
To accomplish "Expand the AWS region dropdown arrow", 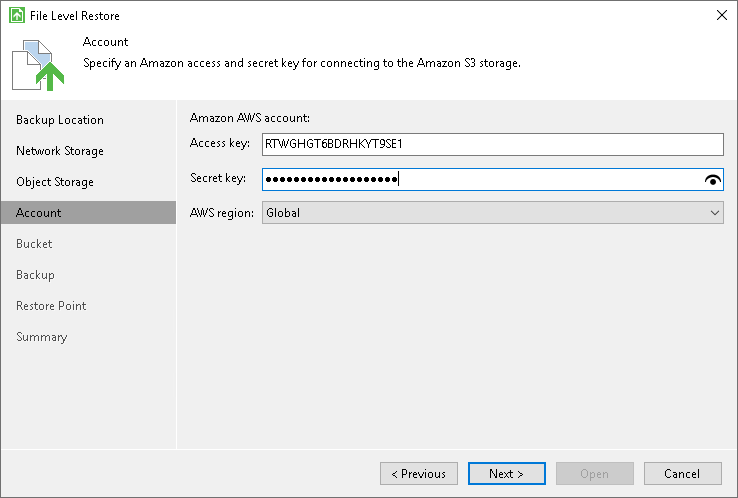I will pos(714,213).
